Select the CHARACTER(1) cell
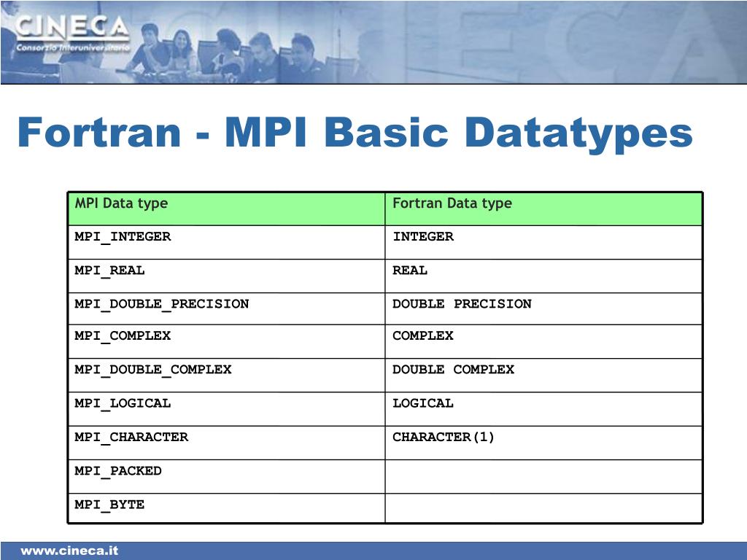 pyautogui.click(x=543, y=443)
